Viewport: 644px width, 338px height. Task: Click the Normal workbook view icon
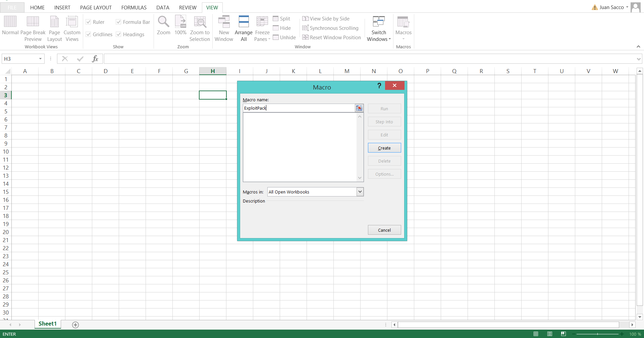point(10,22)
